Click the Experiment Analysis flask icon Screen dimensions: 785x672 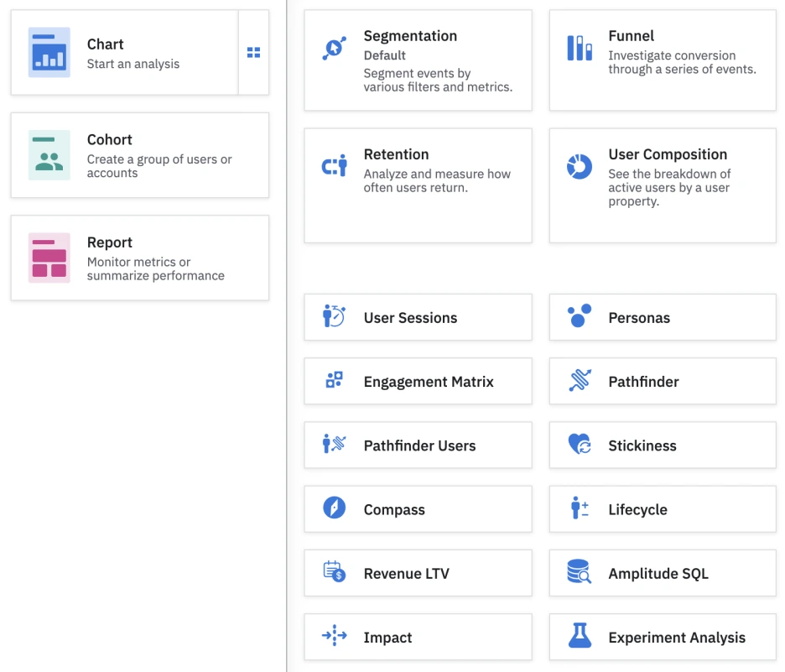click(580, 637)
